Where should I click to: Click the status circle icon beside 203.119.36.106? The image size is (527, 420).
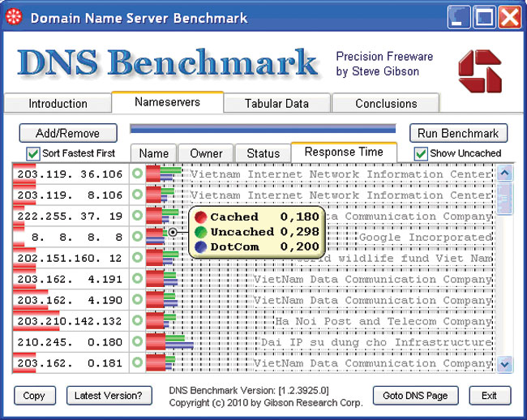pos(138,174)
